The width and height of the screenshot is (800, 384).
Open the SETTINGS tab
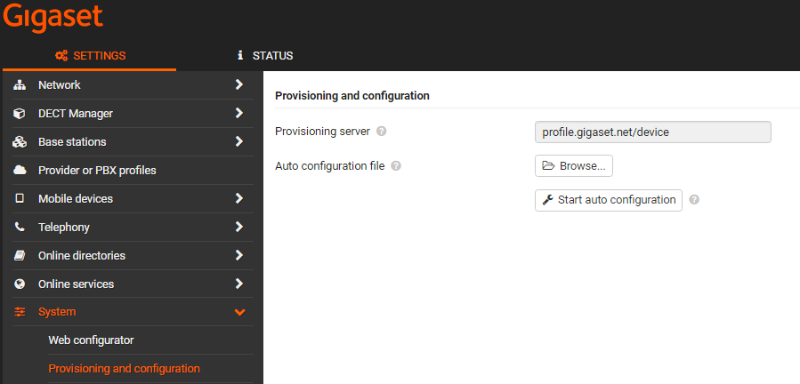pyautogui.click(x=90, y=56)
